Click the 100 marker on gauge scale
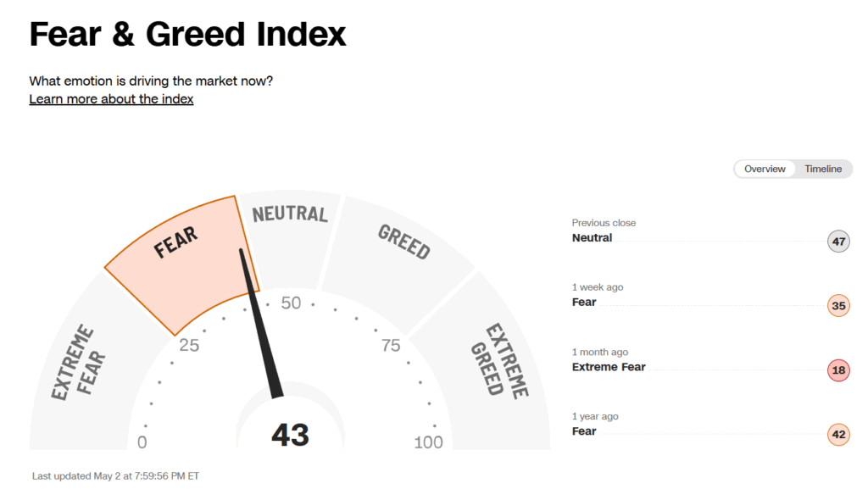Image resolution: width=868 pixels, height=489 pixels. pyautogui.click(x=428, y=442)
